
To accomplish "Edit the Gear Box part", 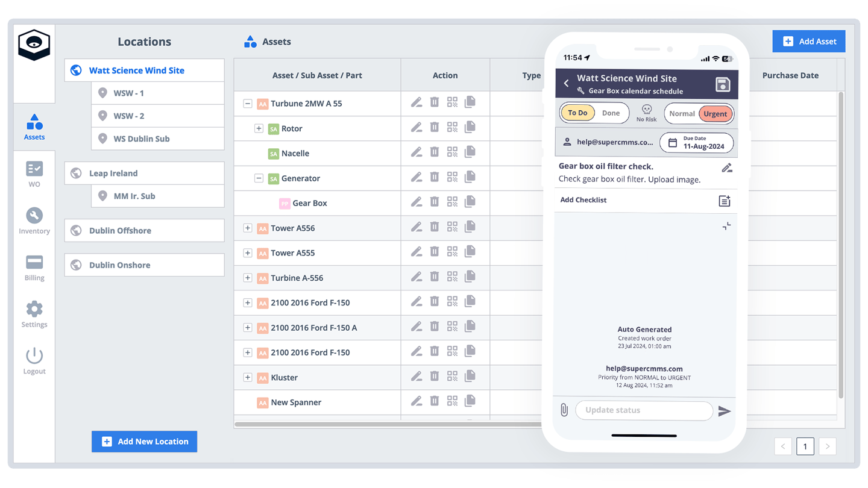I will coord(417,203).
